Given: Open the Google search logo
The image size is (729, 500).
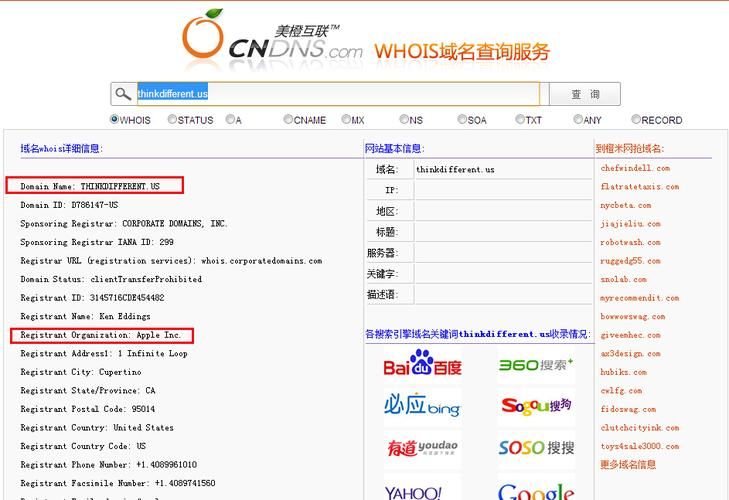Looking at the screenshot, I should (536, 491).
